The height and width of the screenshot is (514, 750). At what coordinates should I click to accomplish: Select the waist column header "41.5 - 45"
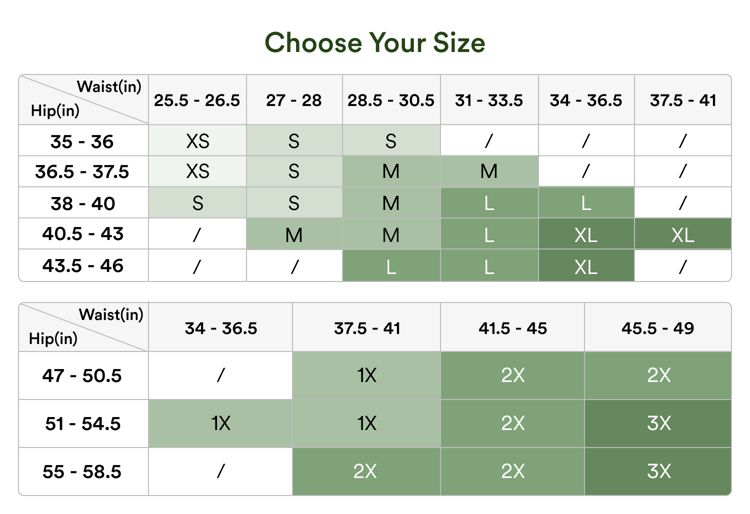(512, 328)
